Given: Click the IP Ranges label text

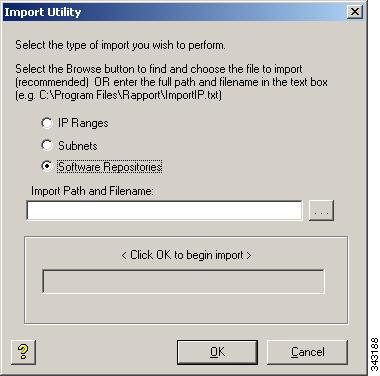Looking at the screenshot, I should click(83, 123).
